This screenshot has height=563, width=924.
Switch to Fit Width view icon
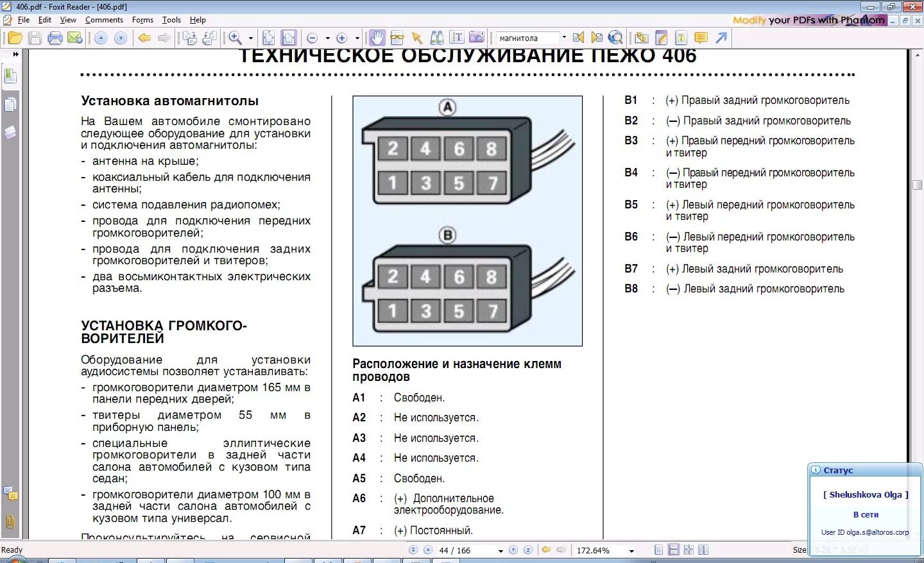coord(289,38)
